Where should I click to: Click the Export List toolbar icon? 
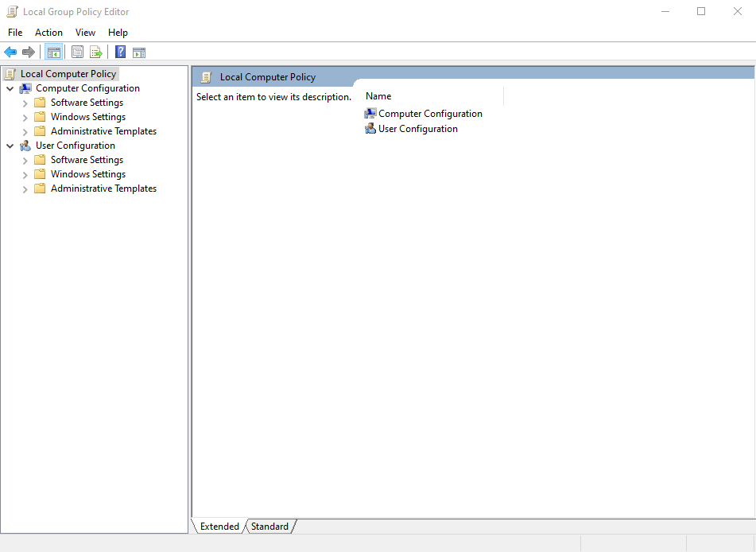96,52
